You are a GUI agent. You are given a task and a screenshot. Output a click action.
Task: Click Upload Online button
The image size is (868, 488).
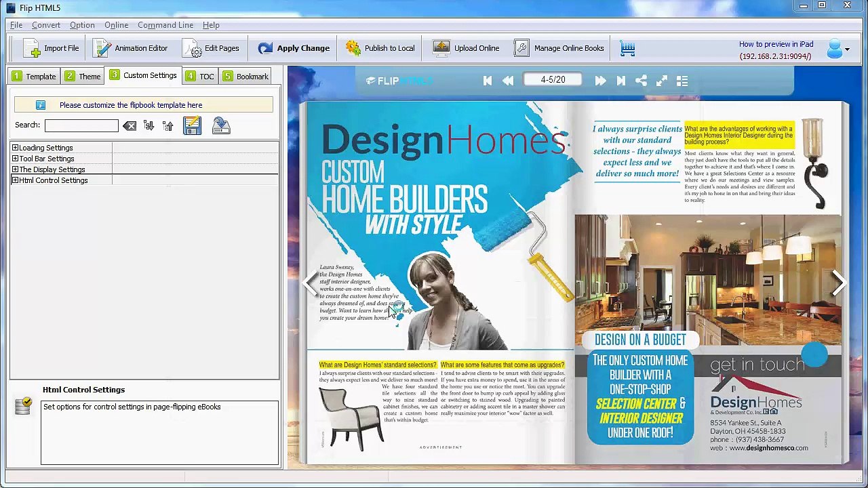466,48
